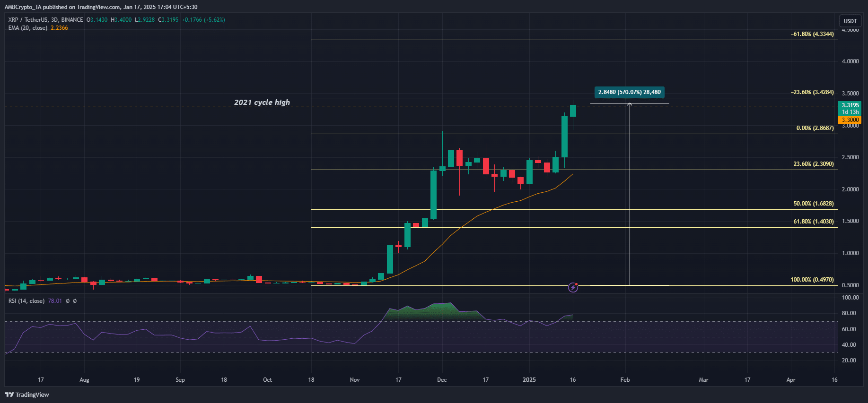Click the price range label 2.8480 (570.07%)
Screen dimensions: 868x403
[x=630, y=92]
